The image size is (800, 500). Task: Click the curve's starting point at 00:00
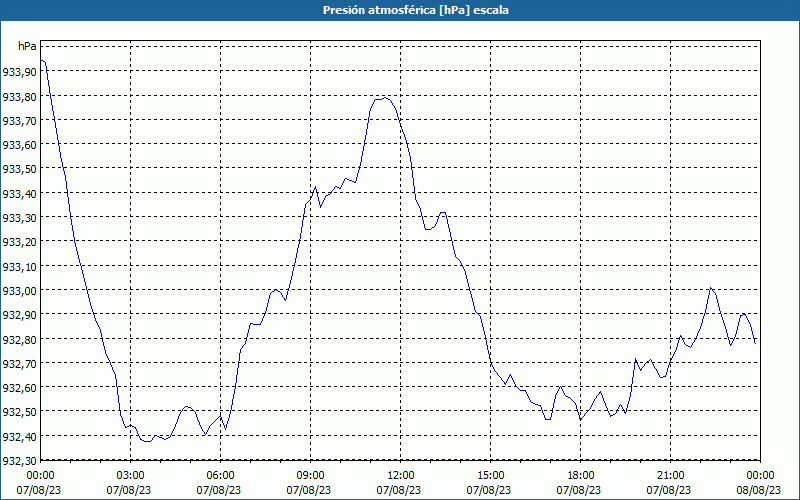tap(41, 61)
